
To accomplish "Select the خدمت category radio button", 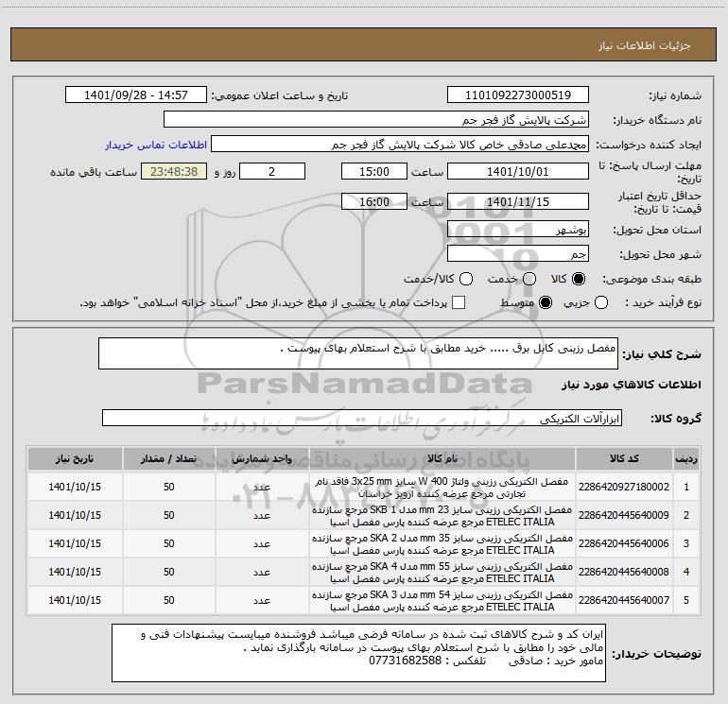I will (x=529, y=279).
